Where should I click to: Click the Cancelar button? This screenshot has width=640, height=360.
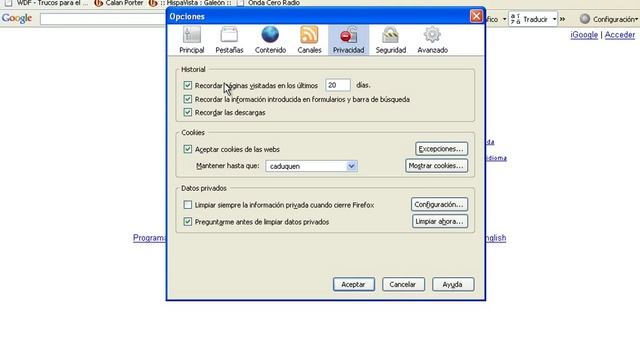(x=403, y=284)
